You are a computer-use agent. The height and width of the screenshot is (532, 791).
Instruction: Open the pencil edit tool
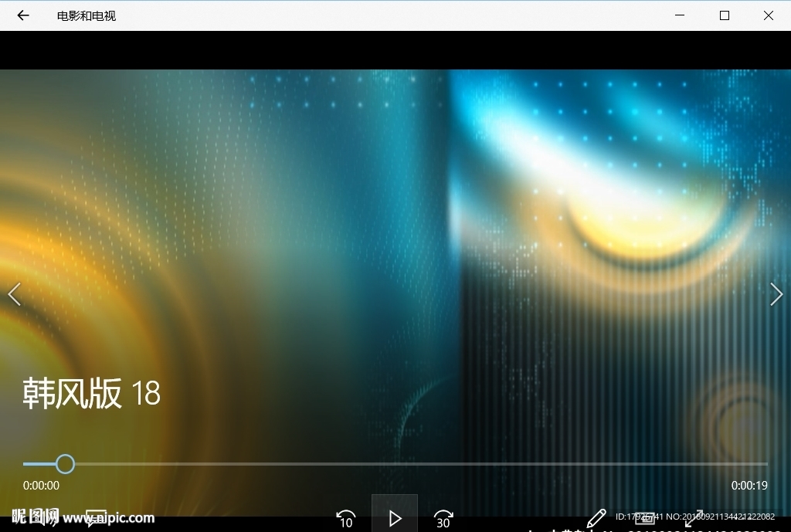click(596, 518)
